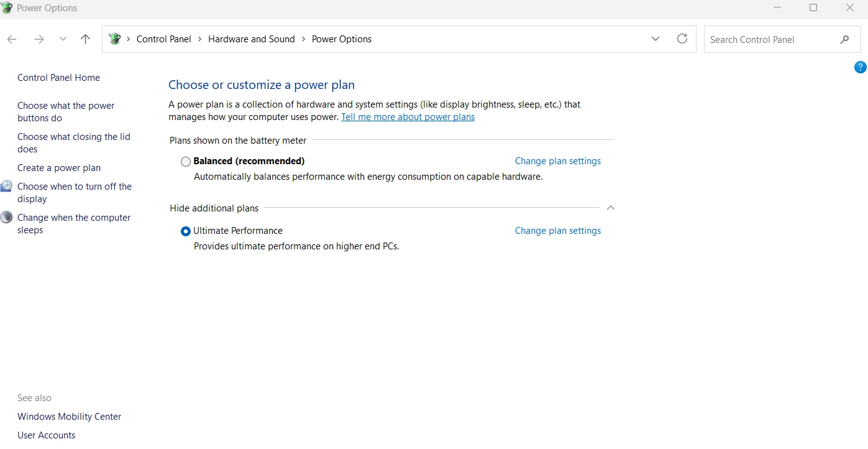The height and width of the screenshot is (449, 868).
Task: Click the Forward navigation arrow
Action: click(39, 39)
